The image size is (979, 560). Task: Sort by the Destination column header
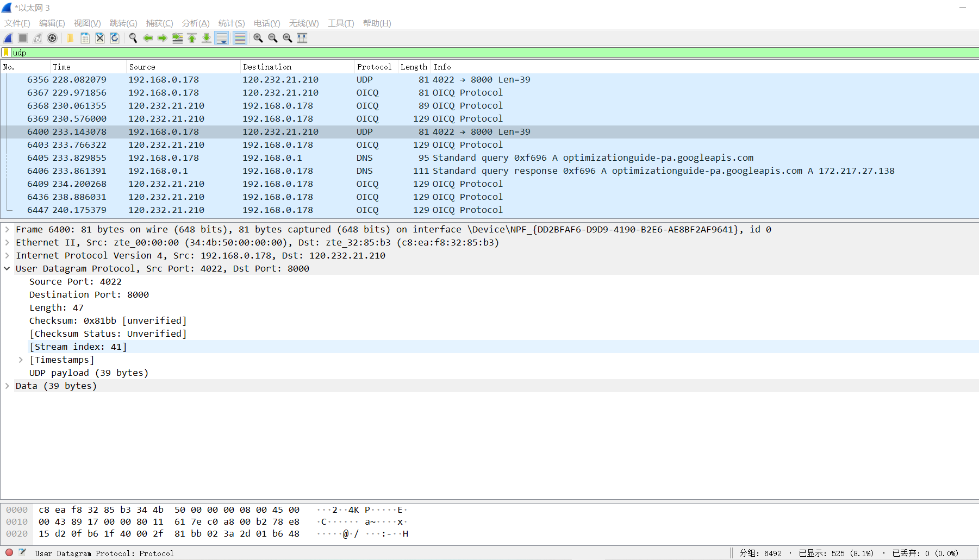pos(297,67)
